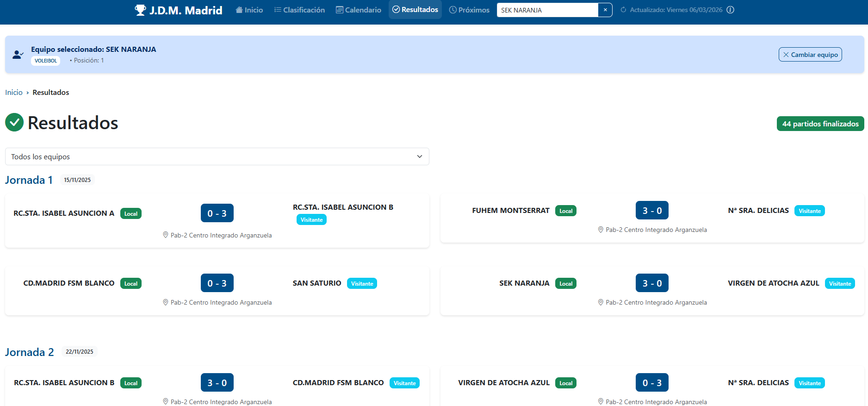Click the green checkmark beside Resultados heading
Viewport: 868px width, 406px height.
(x=14, y=123)
